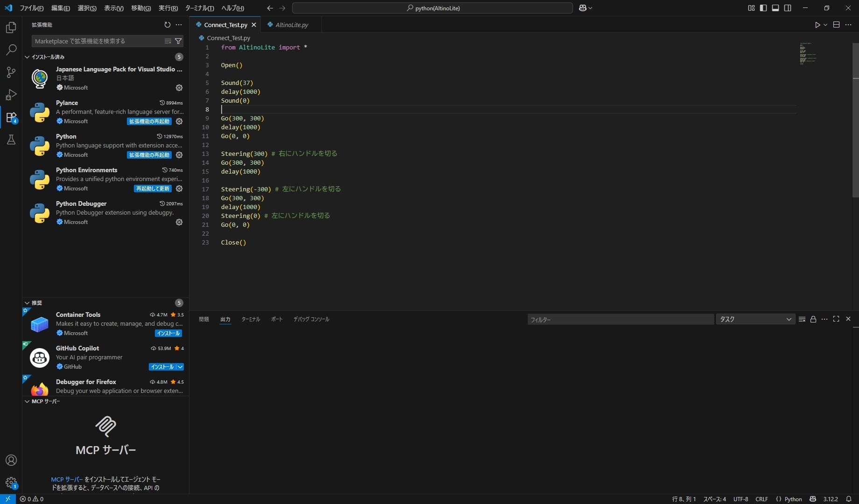Screen dimensions: 859x504
Task: Click the MCP サーバー link
Action: coord(67,479)
